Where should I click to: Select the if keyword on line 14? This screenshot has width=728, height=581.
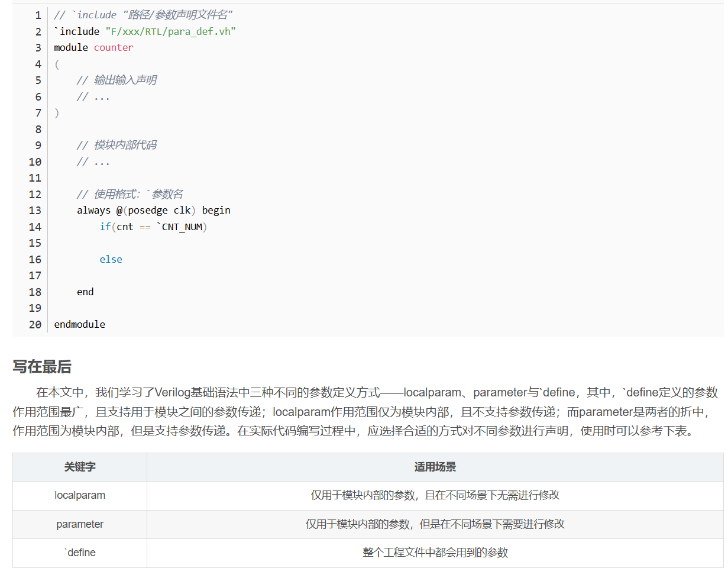coord(105,226)
